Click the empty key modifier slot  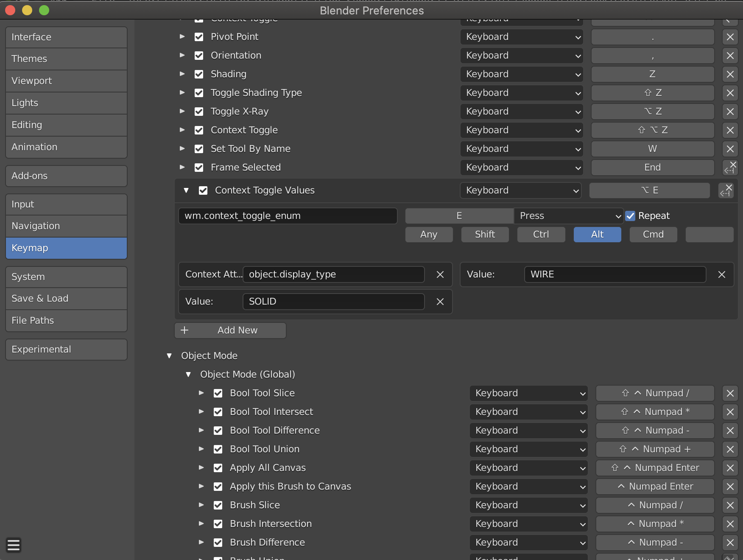[x=709, y=235]
